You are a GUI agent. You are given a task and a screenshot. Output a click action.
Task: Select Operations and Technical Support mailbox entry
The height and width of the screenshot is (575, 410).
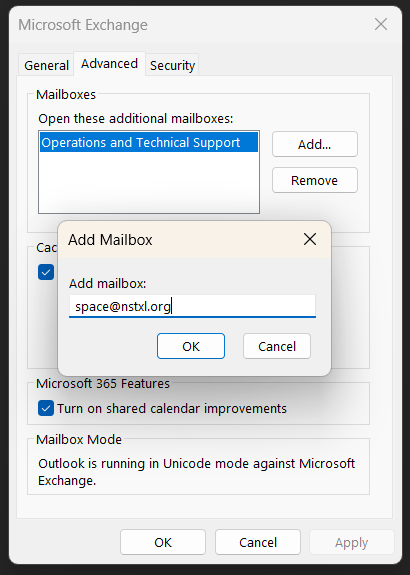coord(149,142)
